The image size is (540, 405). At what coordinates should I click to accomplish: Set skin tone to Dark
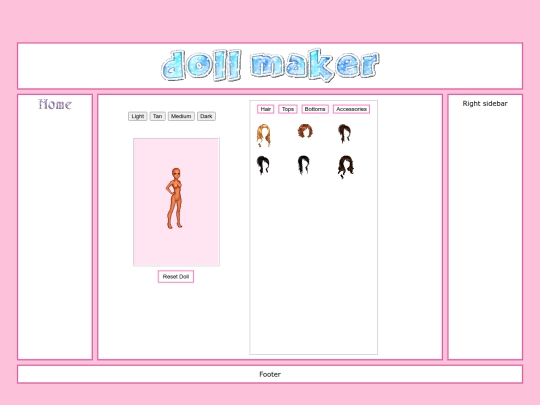[x=206, y=116]
